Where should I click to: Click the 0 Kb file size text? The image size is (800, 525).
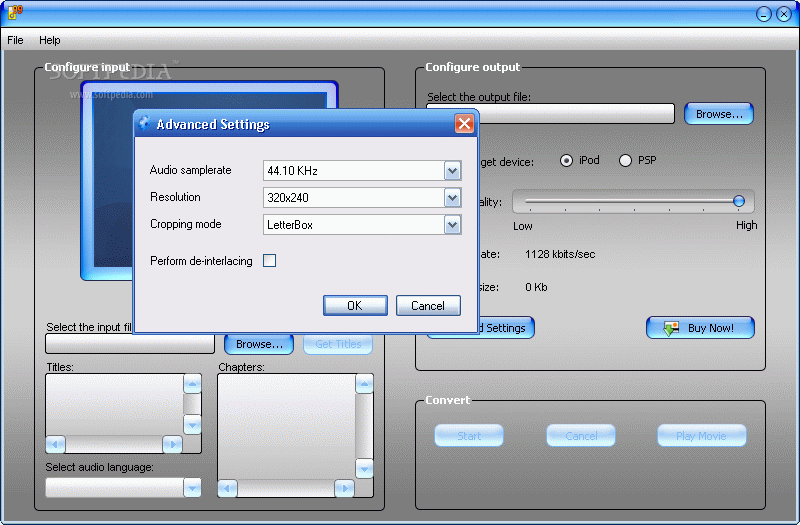coord(536,287)
